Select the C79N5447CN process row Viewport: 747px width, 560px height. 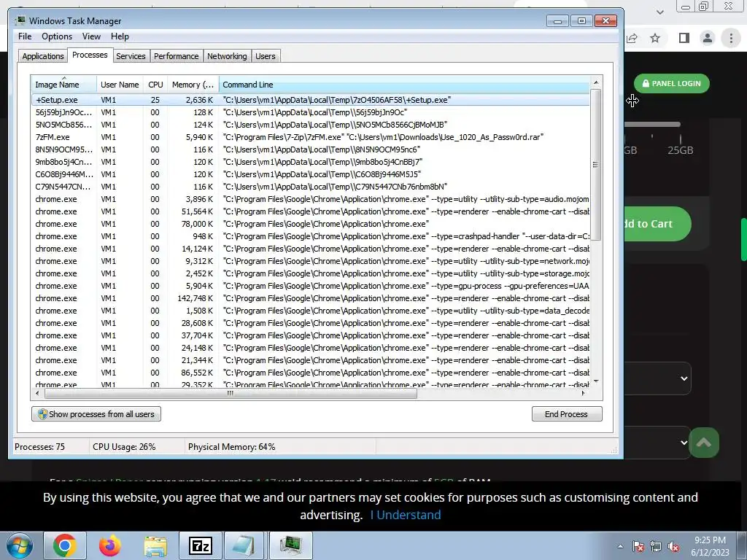311,187
